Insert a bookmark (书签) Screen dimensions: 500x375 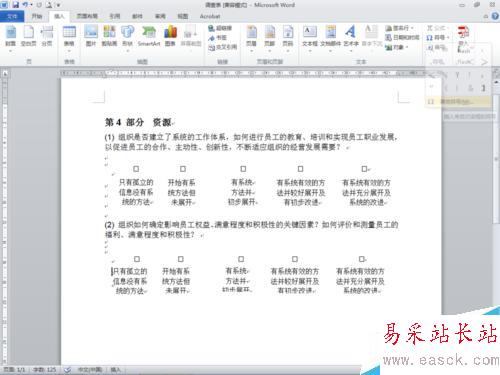(x=218, y=38)
